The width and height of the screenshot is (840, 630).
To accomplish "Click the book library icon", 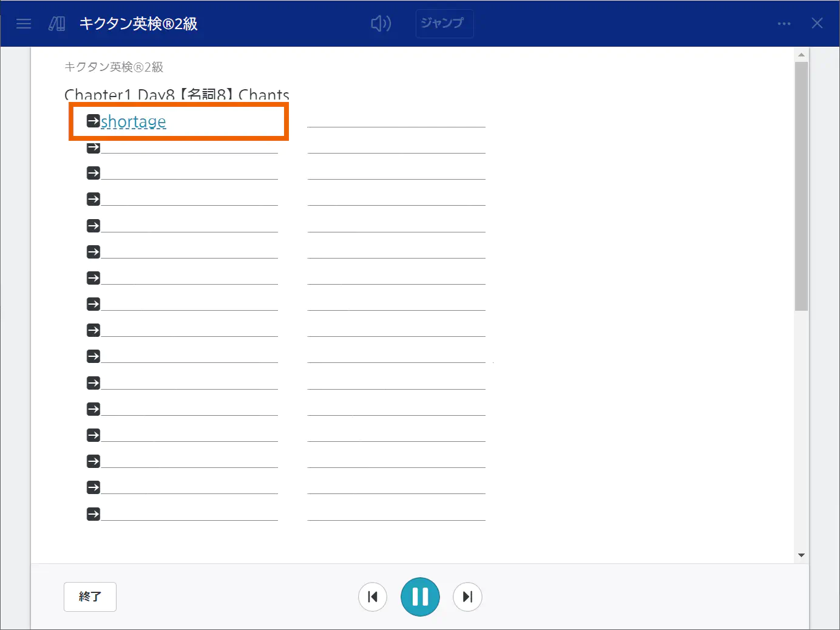I will [x=57, y=24].
